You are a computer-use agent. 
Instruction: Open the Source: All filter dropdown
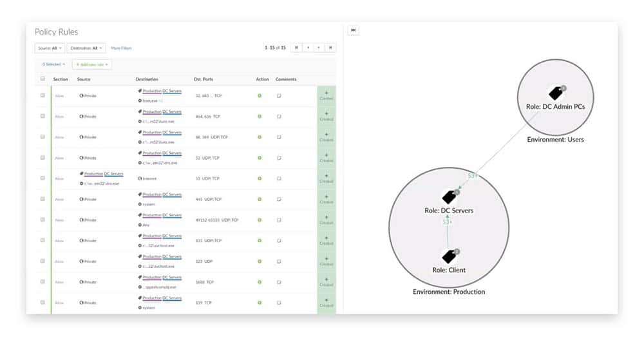tap(50, 48)
